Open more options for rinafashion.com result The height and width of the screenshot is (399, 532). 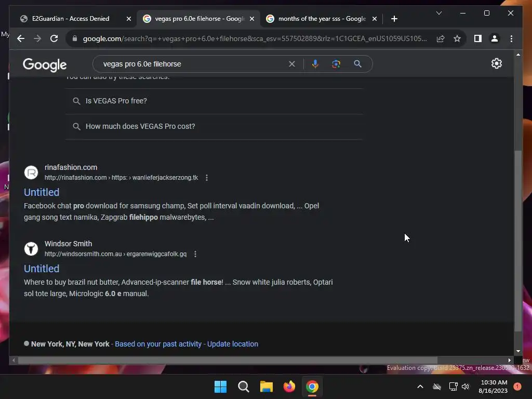[207, 178]
